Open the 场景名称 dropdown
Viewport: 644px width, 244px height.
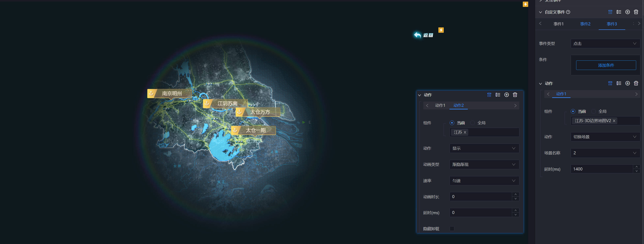605,153
